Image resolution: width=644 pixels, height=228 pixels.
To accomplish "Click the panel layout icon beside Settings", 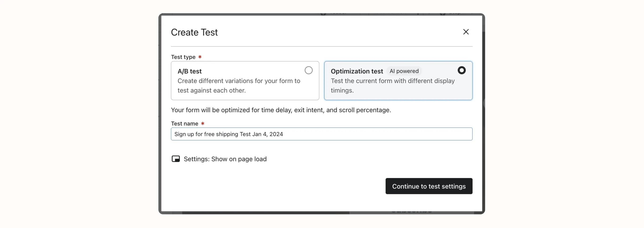I will pos(176,159).
